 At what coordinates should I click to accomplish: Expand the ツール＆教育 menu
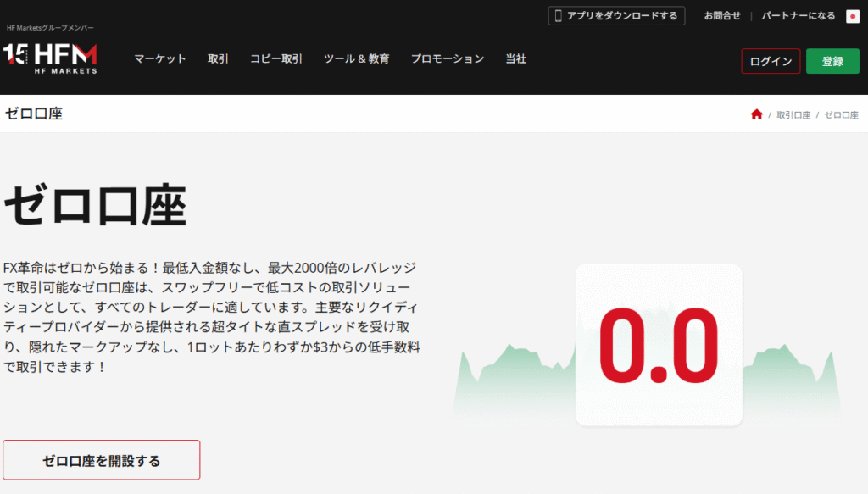356,59
